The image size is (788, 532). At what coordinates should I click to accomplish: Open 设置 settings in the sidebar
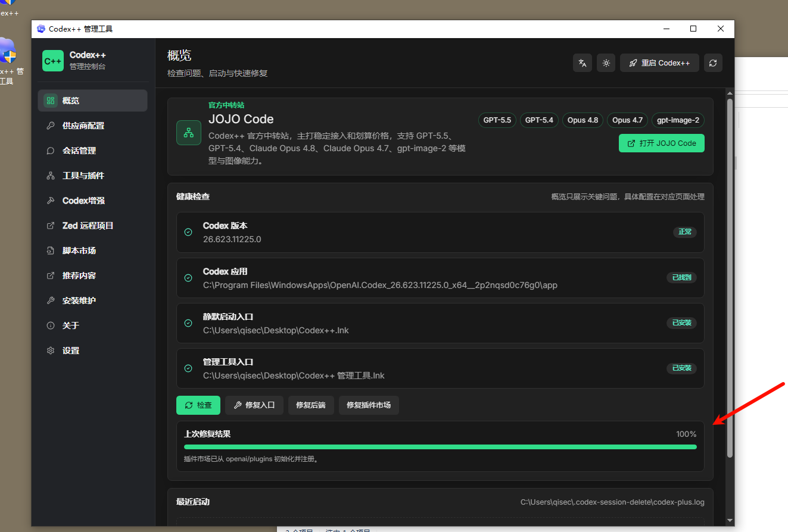coord(92,351)
